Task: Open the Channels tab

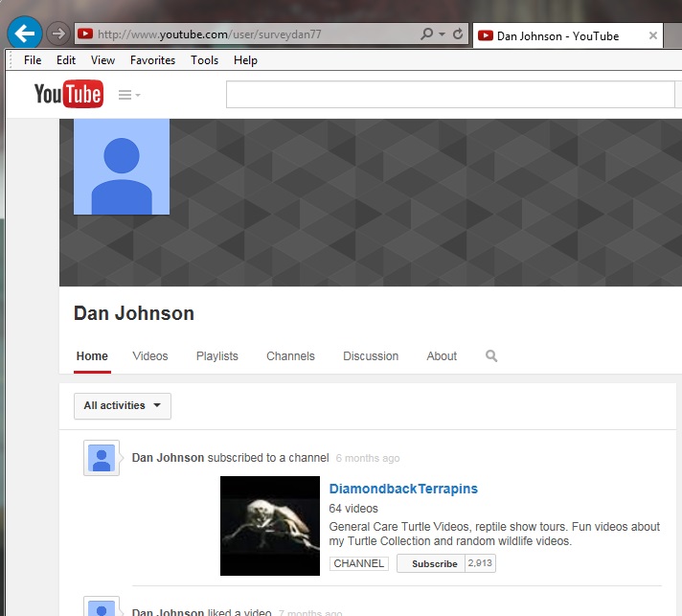Action: coord(290,355)
